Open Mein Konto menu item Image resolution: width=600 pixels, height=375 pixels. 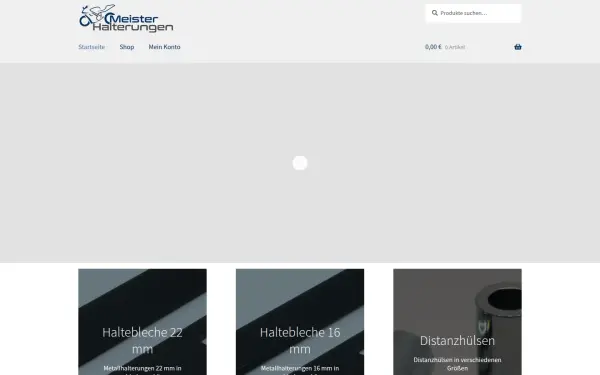tap(165, 47)
